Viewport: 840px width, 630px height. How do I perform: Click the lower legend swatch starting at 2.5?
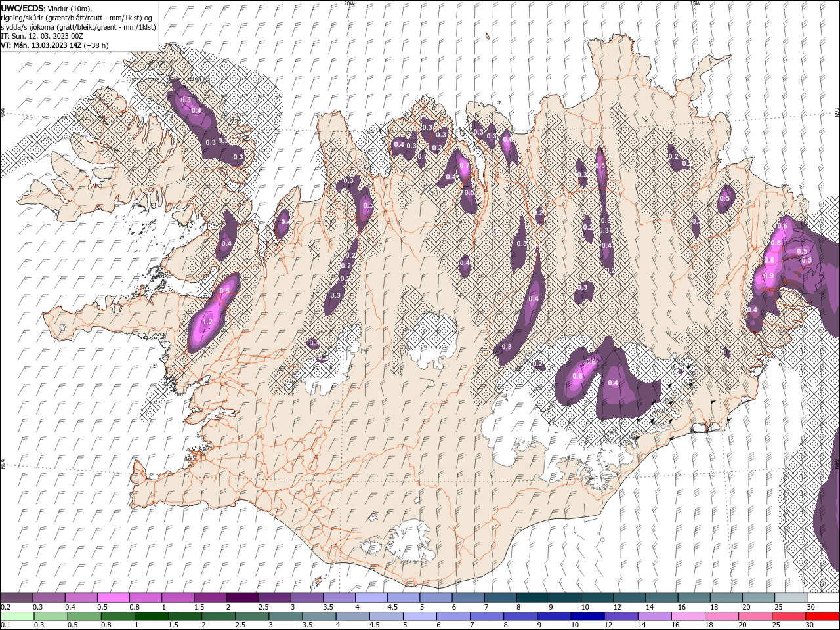[x=251, y=616]
